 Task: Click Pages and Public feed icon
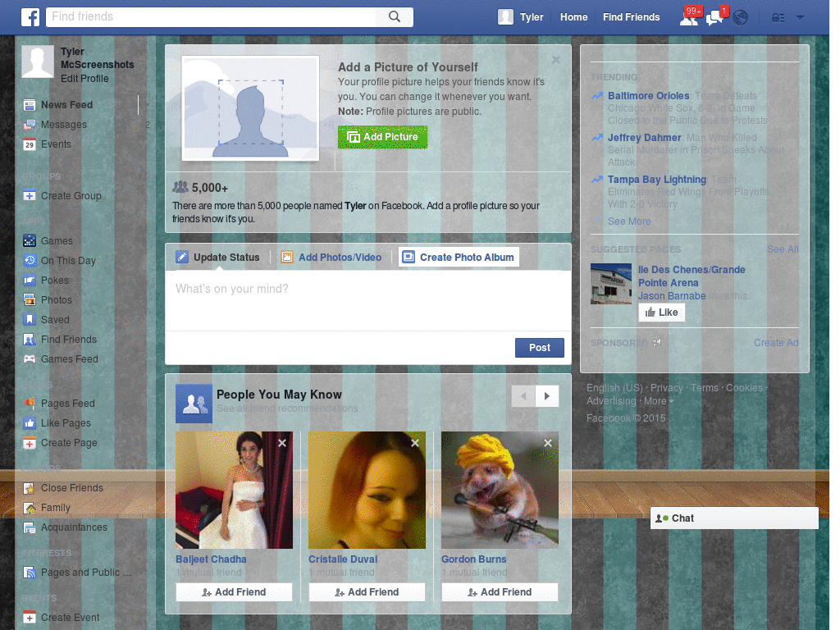click(x=30, y=573)
